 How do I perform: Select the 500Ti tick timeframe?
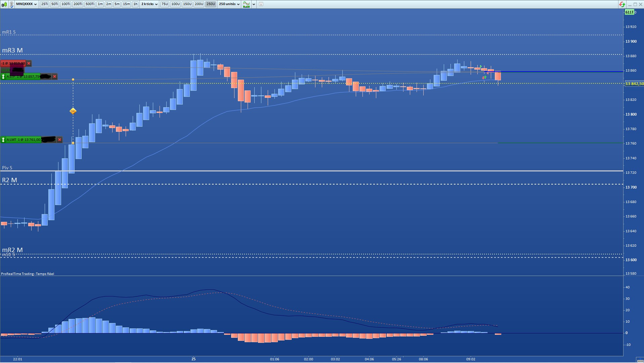(x=90, y=4)
